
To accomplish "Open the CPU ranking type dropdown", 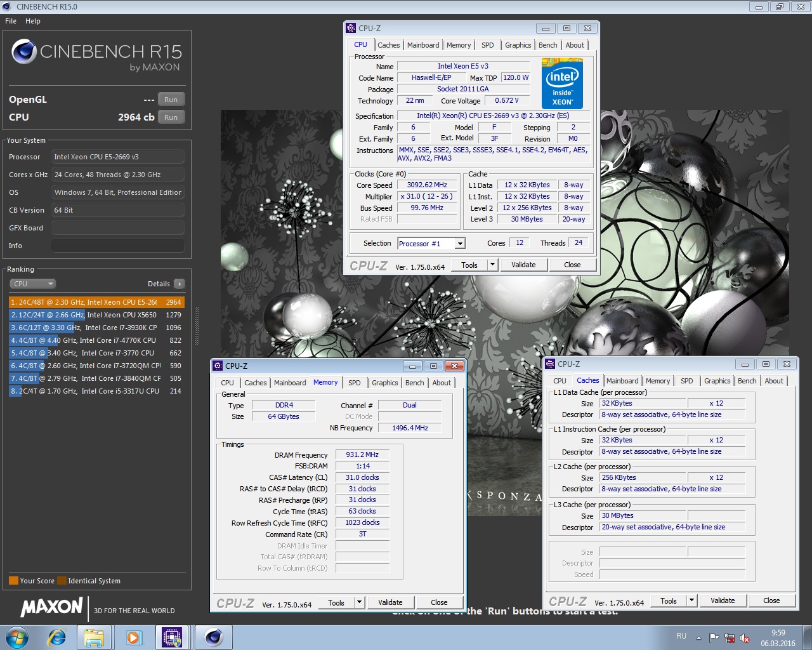I will click(32, 284).
